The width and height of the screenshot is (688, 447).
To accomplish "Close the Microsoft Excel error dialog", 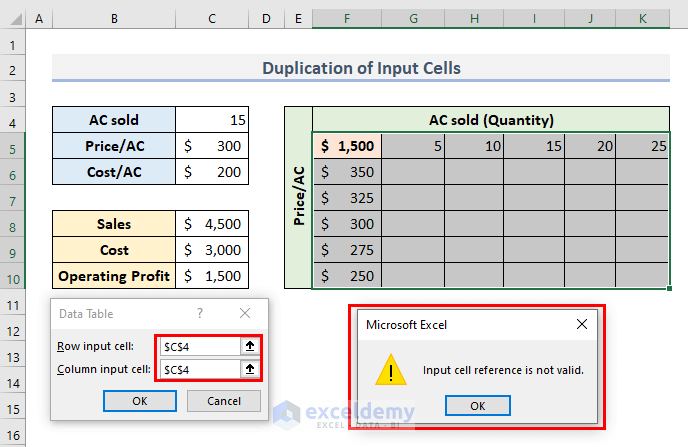I will pos(582,324).
